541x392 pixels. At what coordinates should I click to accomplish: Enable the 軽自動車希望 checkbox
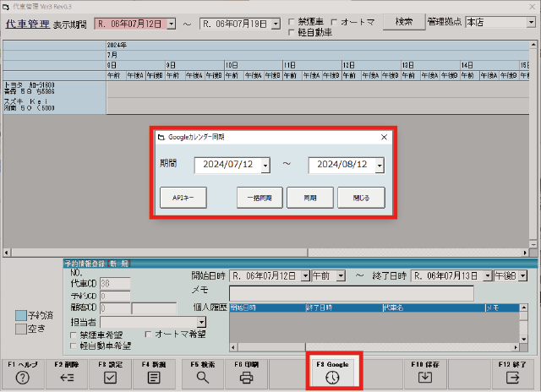[74, 346]
